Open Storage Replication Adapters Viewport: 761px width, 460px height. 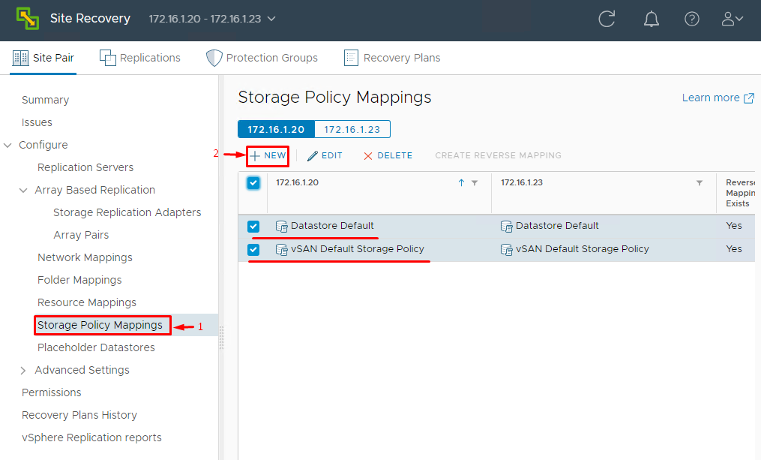pyautogui.click(x=127, y=213)
